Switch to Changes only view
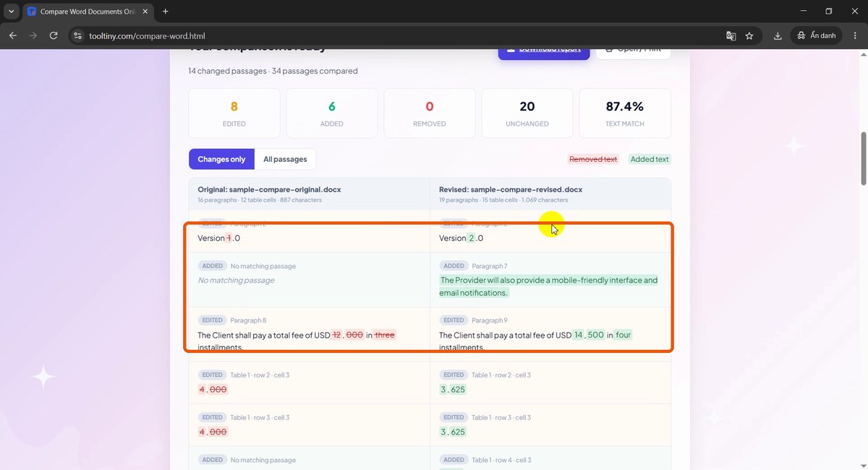This screenshot has width=868, height=470. click(221, 159)
